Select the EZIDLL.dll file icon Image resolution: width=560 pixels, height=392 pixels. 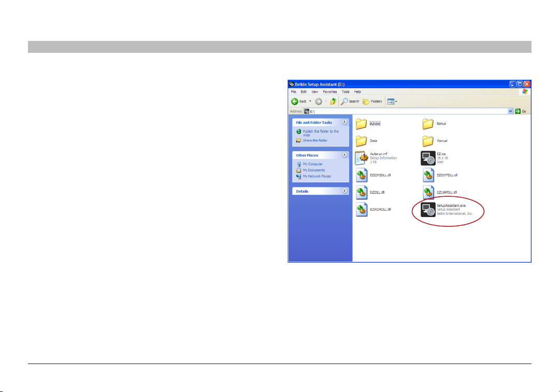362,193
